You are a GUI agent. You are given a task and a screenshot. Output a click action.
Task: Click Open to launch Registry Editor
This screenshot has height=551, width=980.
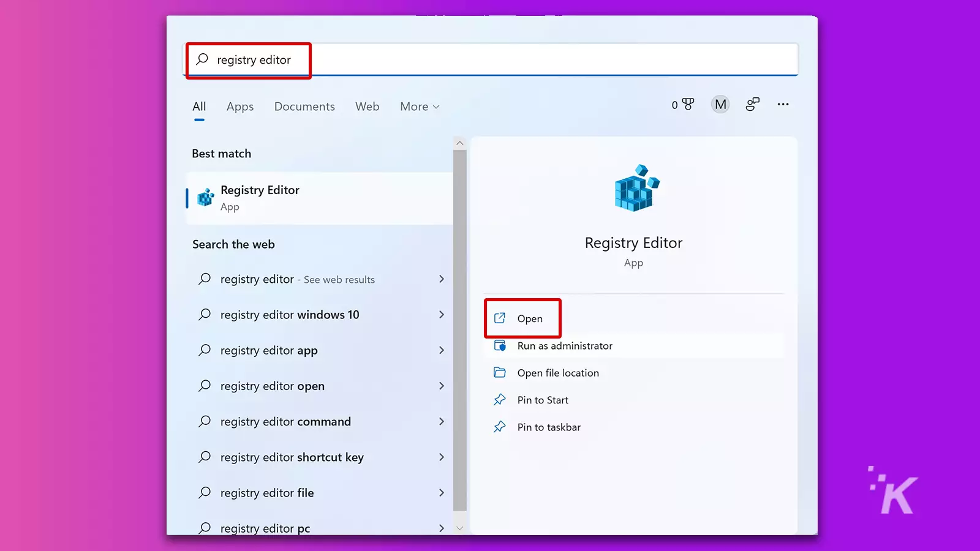[x=522, y=318]
